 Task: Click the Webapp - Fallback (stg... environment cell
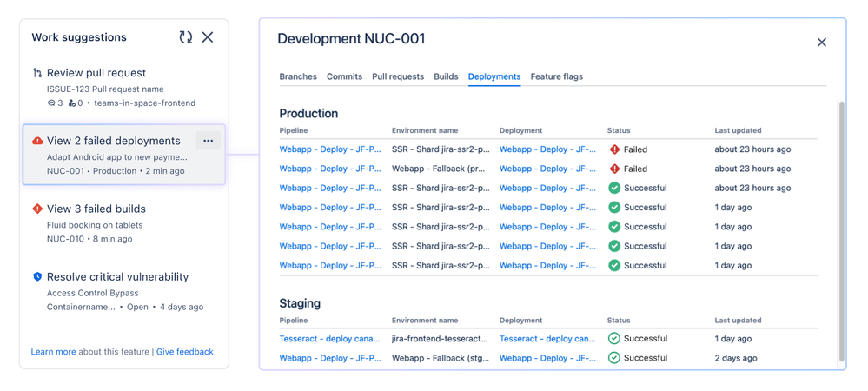pyautogui.click(x=441, y=358)
